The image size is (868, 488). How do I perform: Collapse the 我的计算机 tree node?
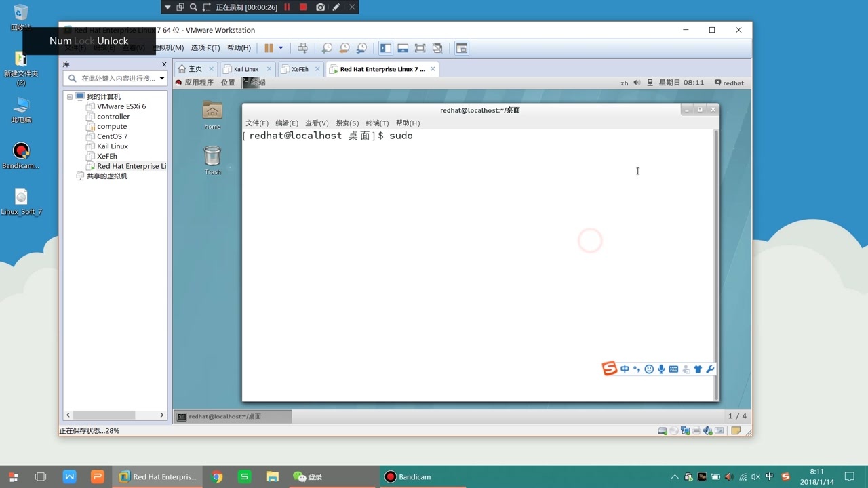(70, 97)
